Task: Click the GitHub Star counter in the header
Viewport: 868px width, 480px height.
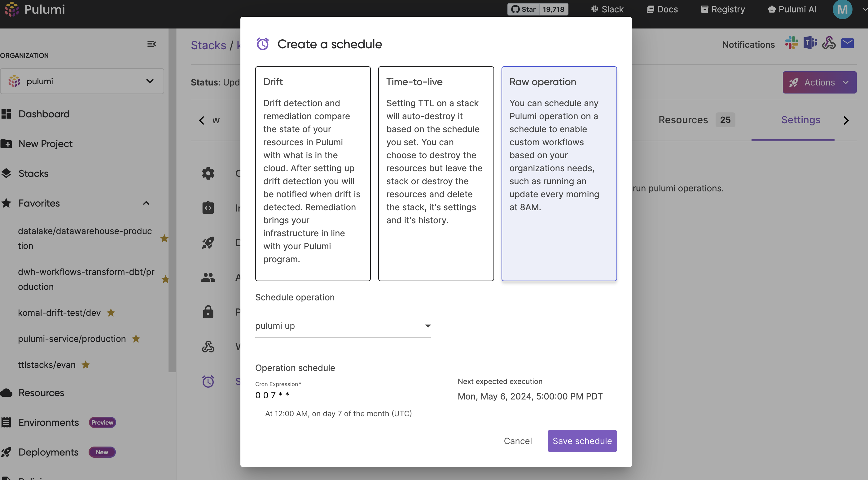Action: pos(537,9)
